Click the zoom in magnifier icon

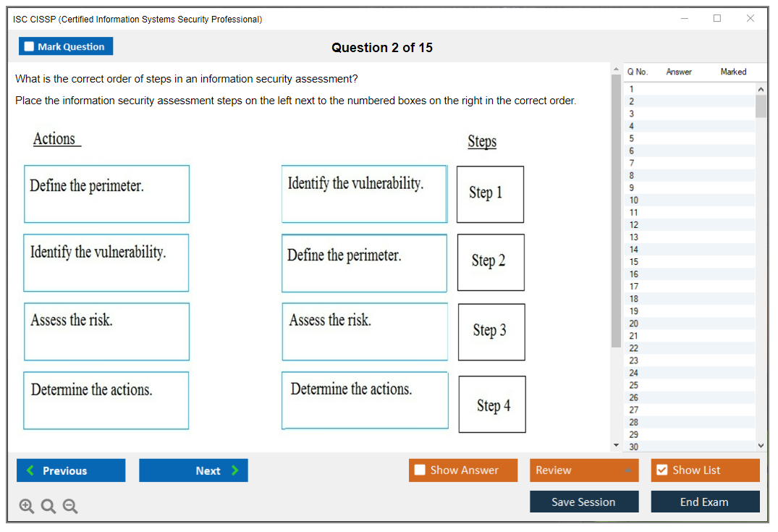[27, 507]
